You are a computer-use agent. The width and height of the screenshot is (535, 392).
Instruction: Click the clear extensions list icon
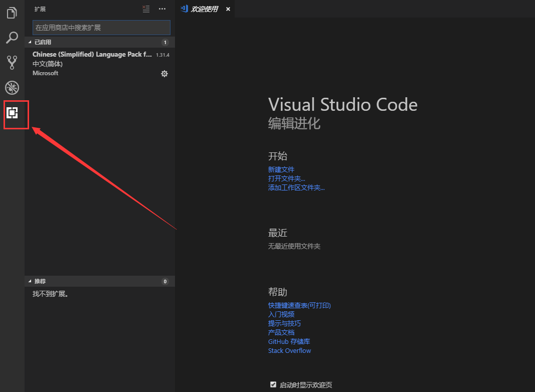[146, 9]
